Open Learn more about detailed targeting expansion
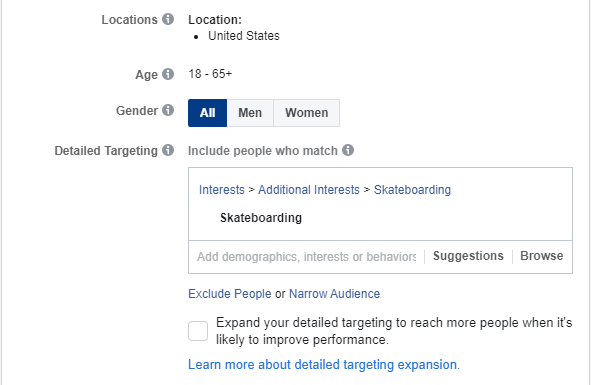Image resolution: width=591 pixels, height=385 pixels. click(x=324, y=365)
